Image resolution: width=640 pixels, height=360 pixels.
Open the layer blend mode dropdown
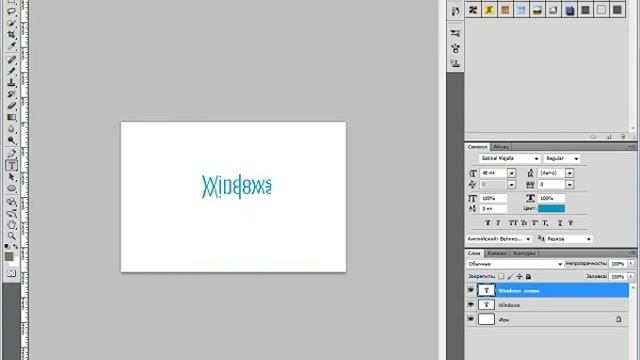(515, 264)
